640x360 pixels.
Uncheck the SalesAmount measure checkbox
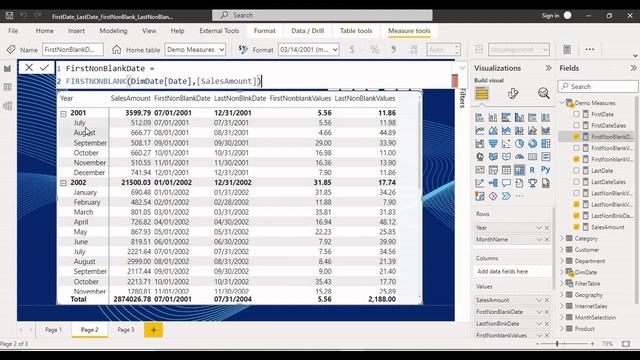click(576, 227)
